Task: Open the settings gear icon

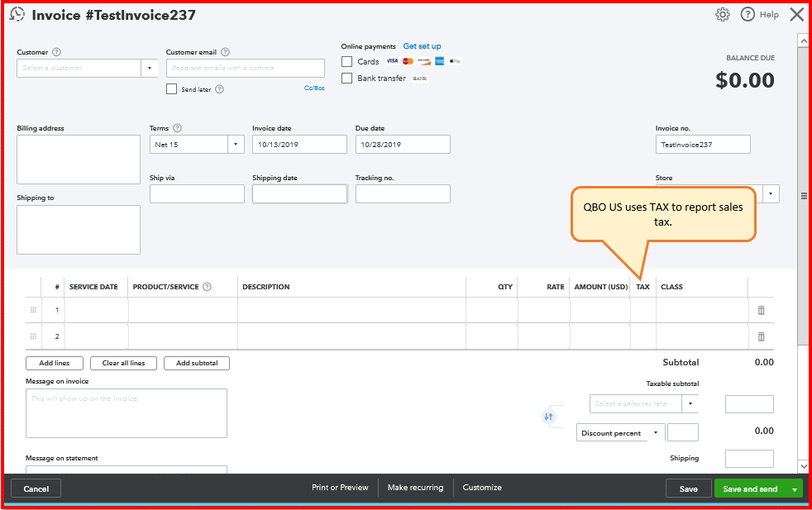Action: click(723, 15)
